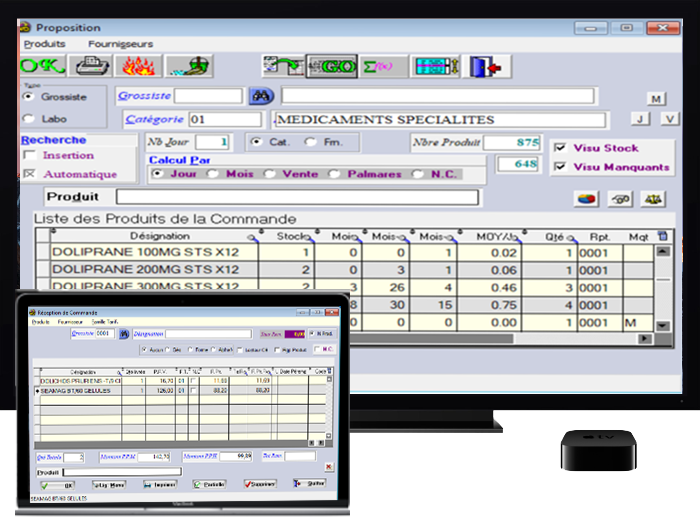Click the pie chart icon
This screenshot has height=517, width=700.
587,199
